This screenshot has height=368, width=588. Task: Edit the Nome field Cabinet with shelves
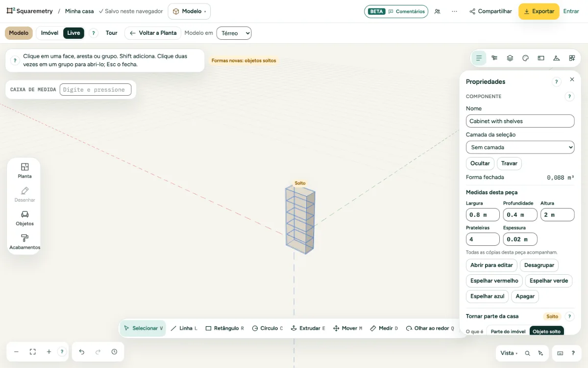point(520,121)
